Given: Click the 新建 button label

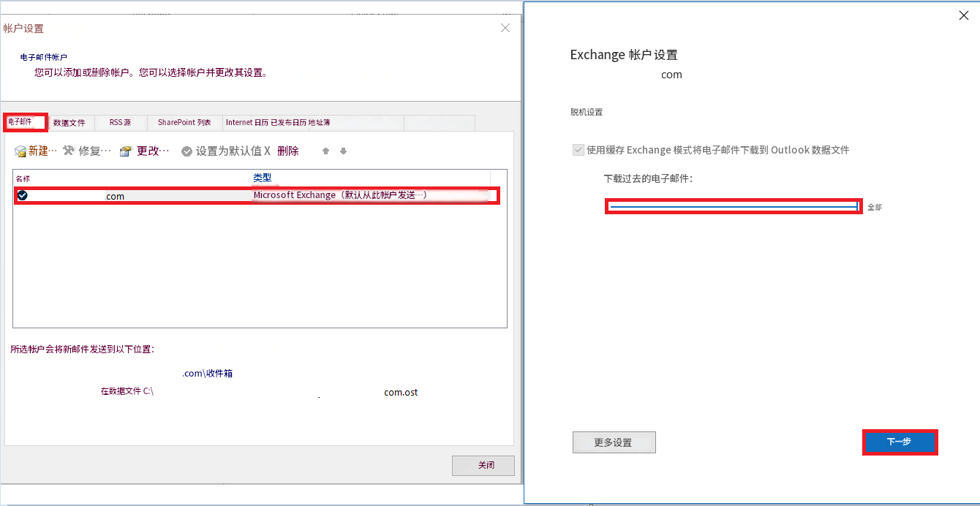Looking at the screenshot, I should click(42, 151).
